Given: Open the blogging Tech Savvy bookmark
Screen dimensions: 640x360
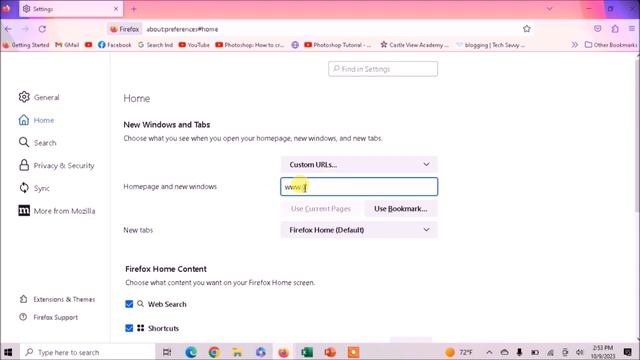Looking at the screenshot, I should [x=491, y=45].
